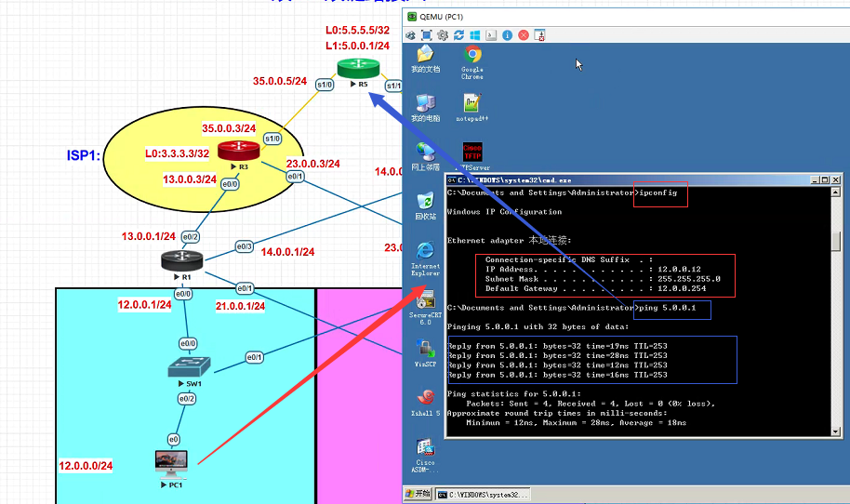The width and height of the screenshot is (850, 504).
Task: Open 我的文档 desktop icon in the VM
Action: coord(426,59)
